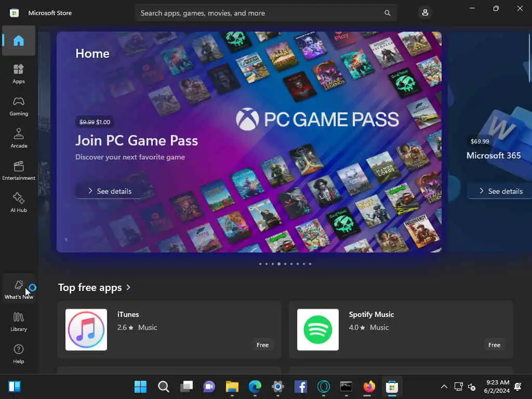The image size is (532, 399).
Task: Open the notifications bell in tray
Action: coord(518,387)
